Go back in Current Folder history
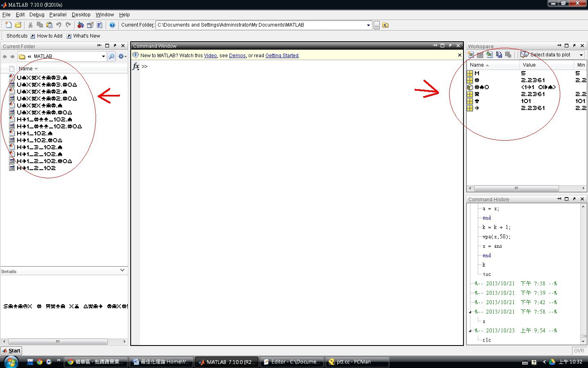588x368 pixels. 5,56
